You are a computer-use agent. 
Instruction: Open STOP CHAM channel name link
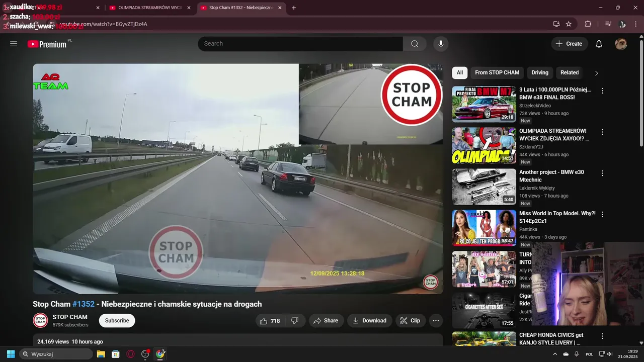(70, 317)
